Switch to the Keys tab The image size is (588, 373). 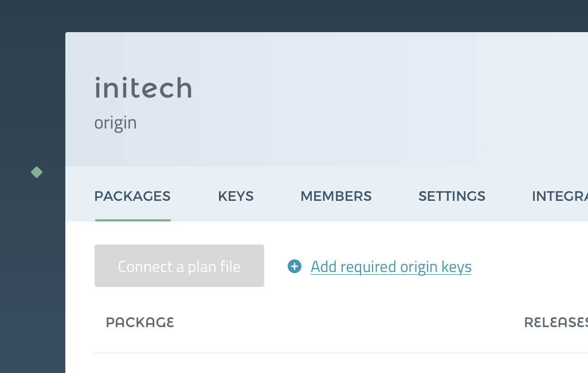tap(236, 196)
